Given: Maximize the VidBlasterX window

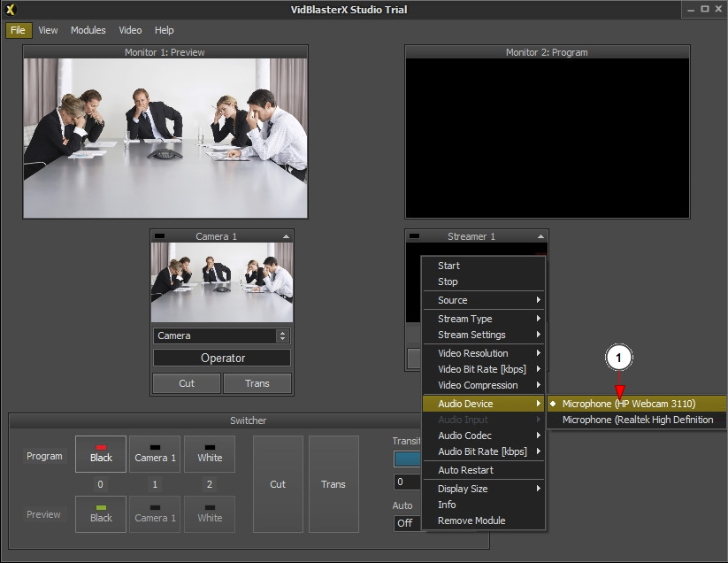Looking at the screenshot, I should pos(705,9).
